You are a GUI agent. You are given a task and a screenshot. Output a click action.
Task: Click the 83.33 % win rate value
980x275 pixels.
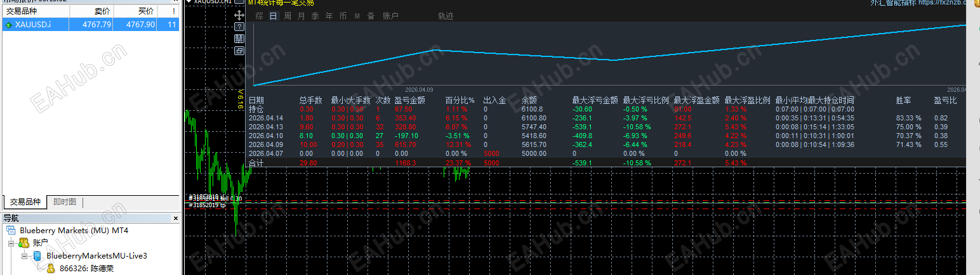click(908, 118)
